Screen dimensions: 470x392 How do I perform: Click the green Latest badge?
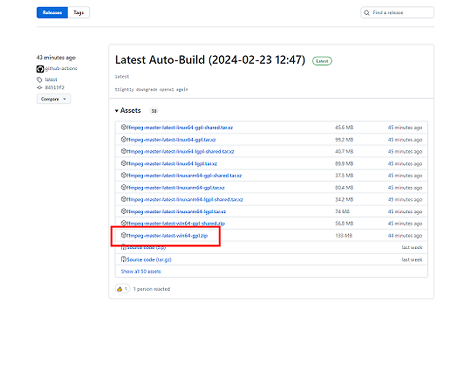point(322,61)
